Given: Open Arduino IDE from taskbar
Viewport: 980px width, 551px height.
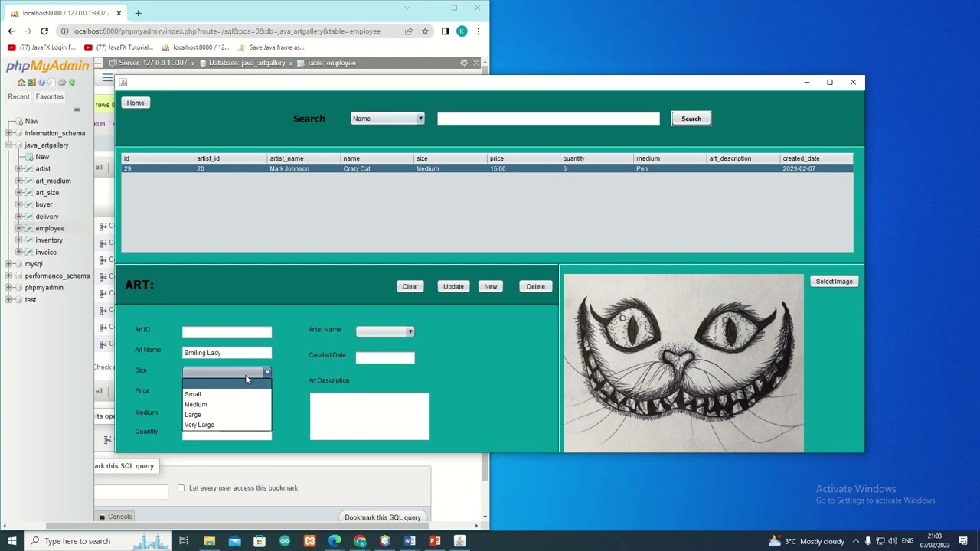Looking at the screenshot, I should point(285,541).
